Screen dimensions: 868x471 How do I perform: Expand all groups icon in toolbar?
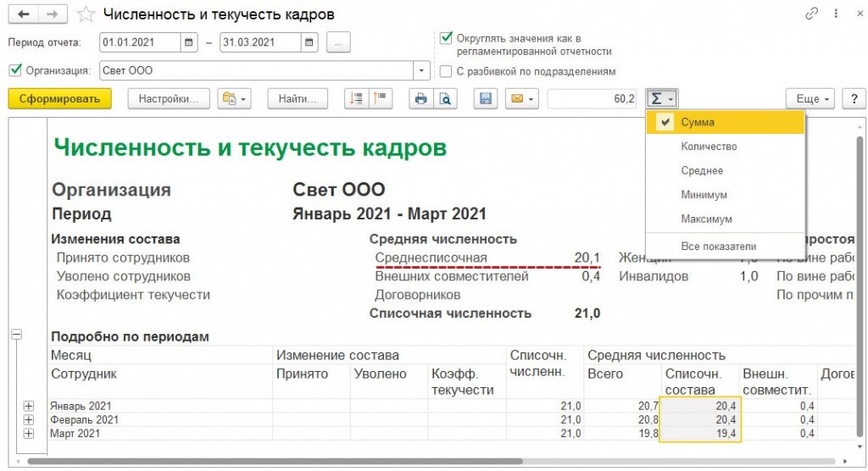point(357,99)
